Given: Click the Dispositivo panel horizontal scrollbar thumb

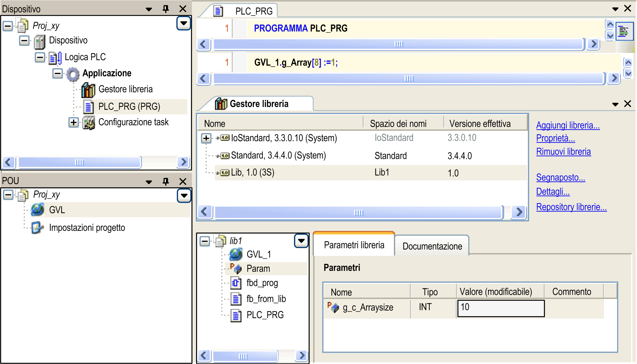Looking at the screenshot, I should (x=80, y=162).
